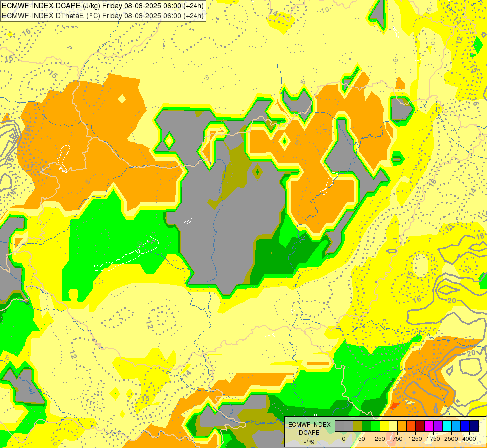Click the 250 legend scale value
This screenshot has height=448, width=487.
380,439
